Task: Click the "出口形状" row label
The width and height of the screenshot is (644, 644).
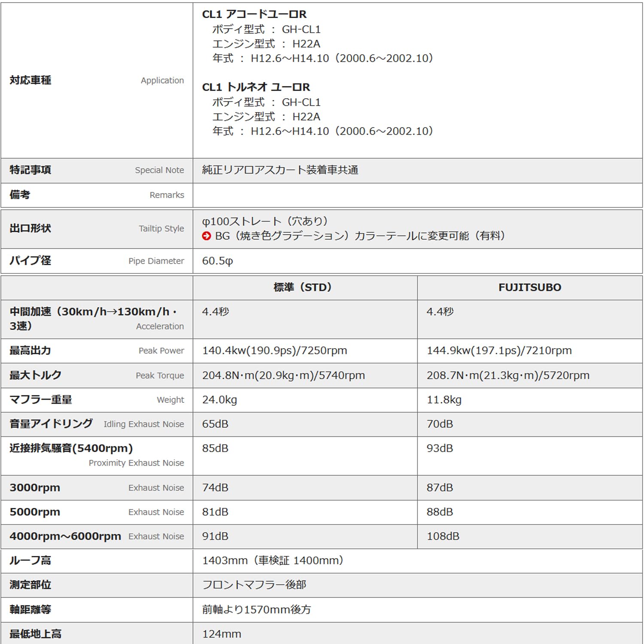Action: 30,228
